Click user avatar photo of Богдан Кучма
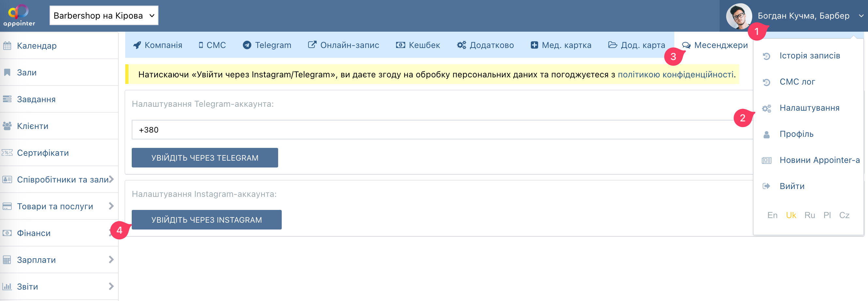 [739, 16]
